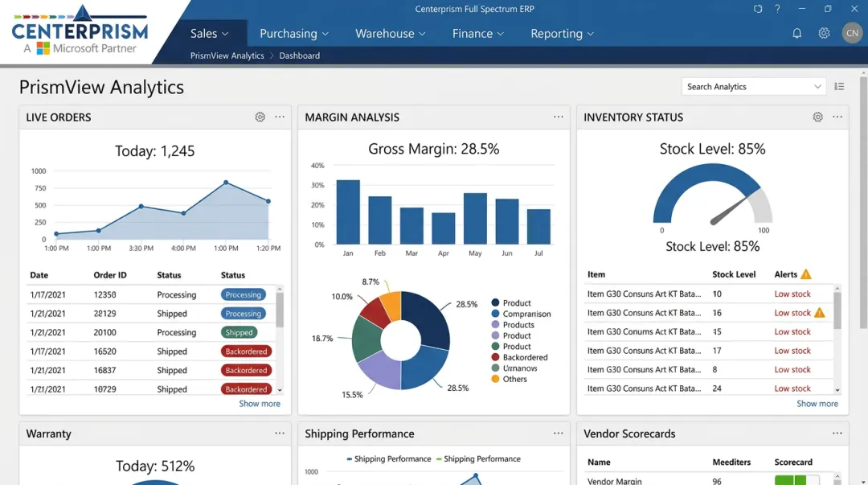Expand the Reporting menu
868x485 pixels.
(562, 33)
